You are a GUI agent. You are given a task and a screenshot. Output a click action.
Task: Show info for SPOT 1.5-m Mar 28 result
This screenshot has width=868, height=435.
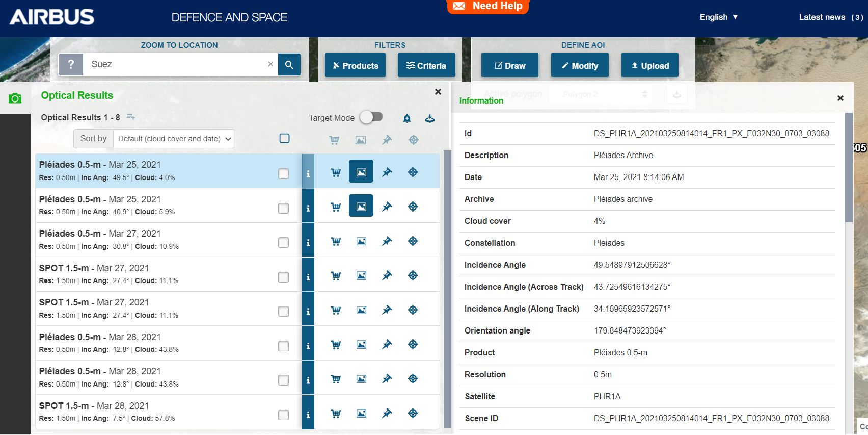[308, 413]
